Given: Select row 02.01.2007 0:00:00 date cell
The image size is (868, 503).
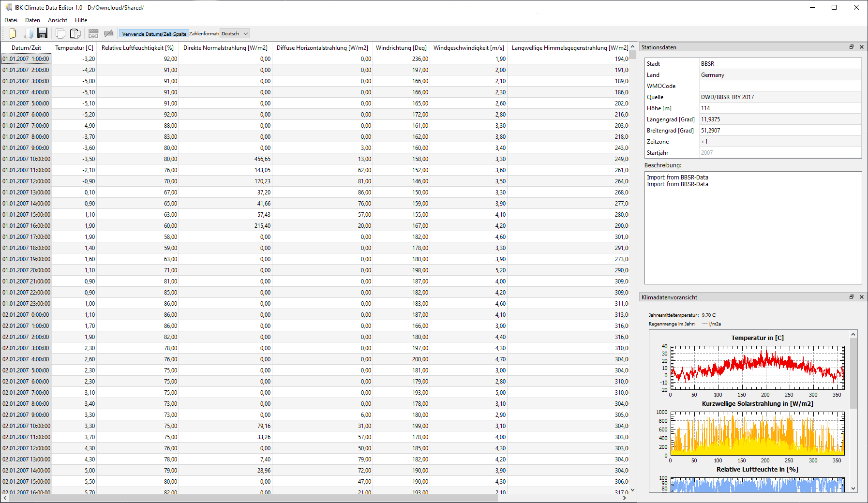Looking at the screenshot, I should click(26, 315).
